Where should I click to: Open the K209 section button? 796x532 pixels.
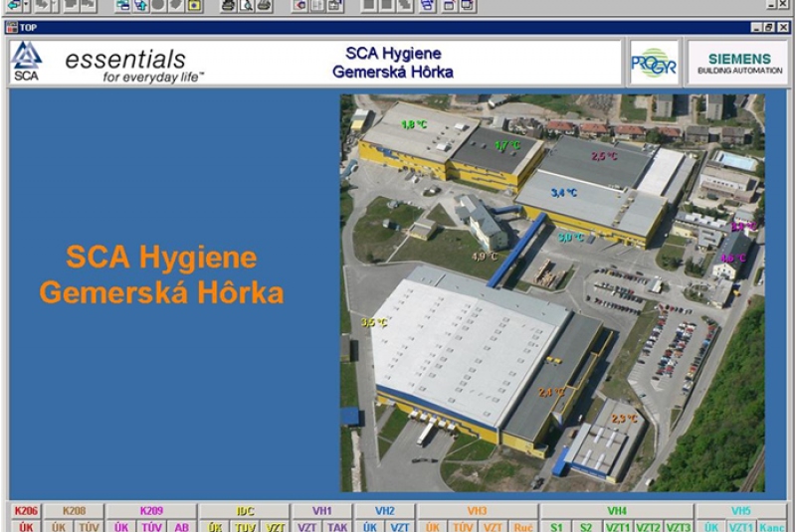[151, 511]
